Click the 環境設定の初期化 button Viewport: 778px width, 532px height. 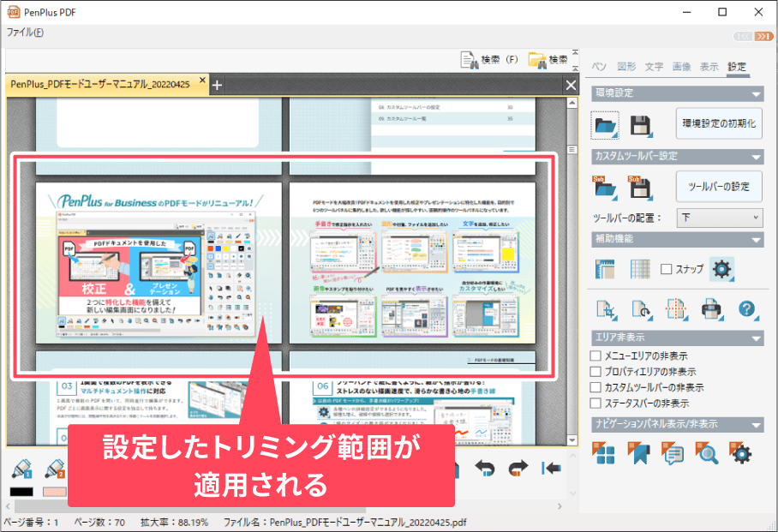(x=719, y=123)
